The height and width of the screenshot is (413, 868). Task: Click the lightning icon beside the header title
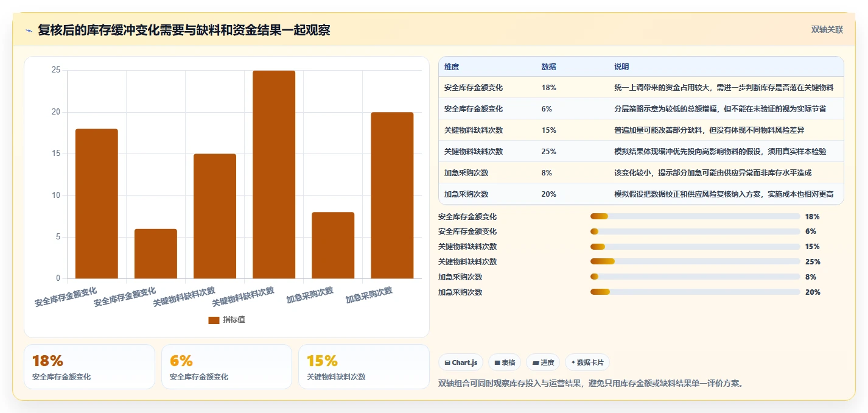tap(29, 30)
